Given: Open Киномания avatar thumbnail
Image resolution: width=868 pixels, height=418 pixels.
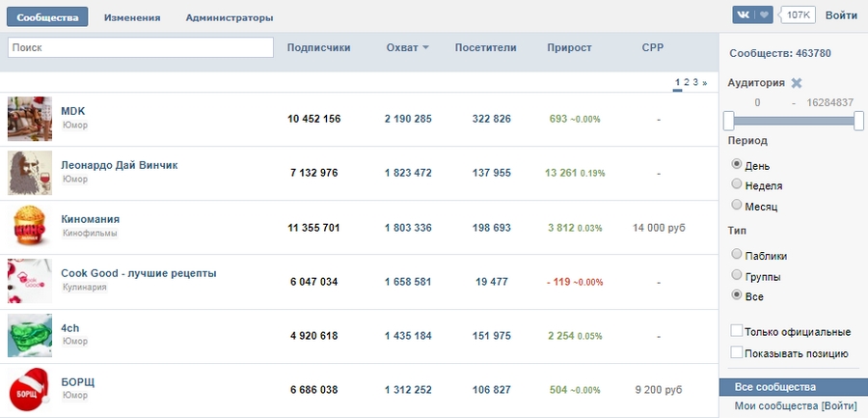Looking at the screenshot, I should click(x=30, y=227).
